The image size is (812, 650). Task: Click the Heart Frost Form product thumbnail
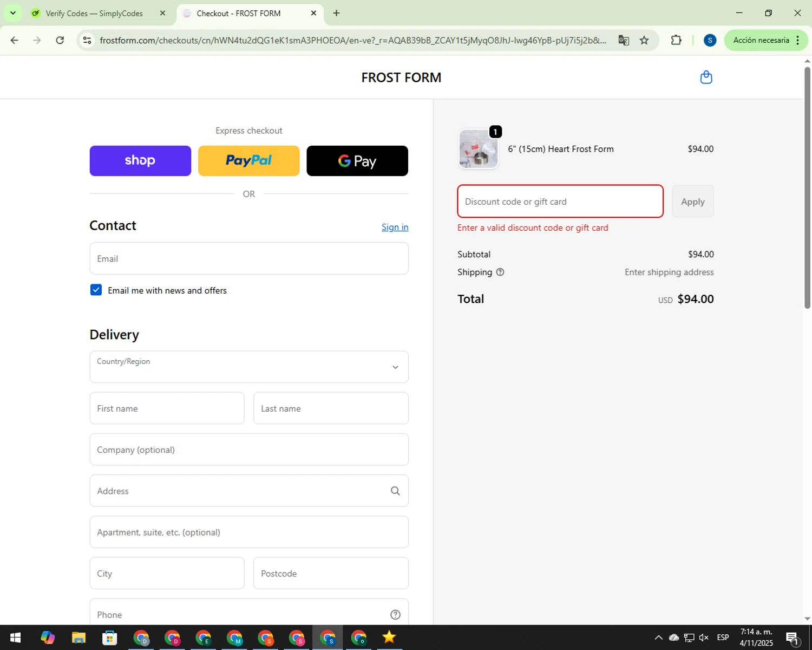[x=479, y=149]
